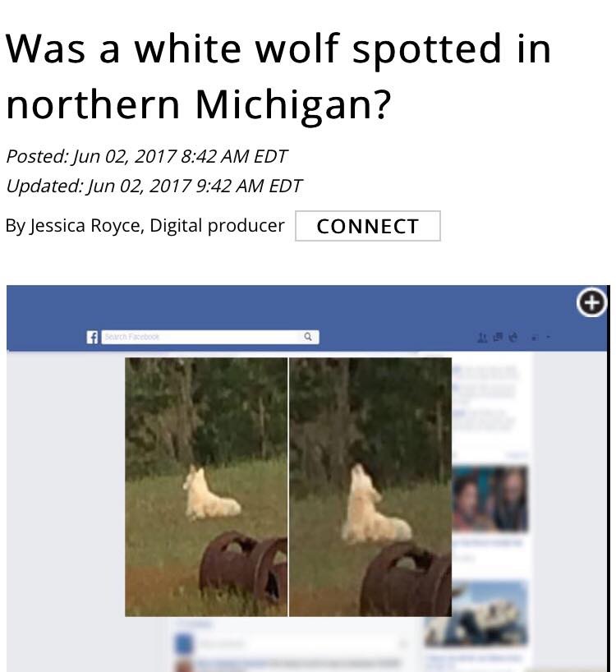Open the Facebook notifications globe icon
616x672 pixels.
[513, 338]
